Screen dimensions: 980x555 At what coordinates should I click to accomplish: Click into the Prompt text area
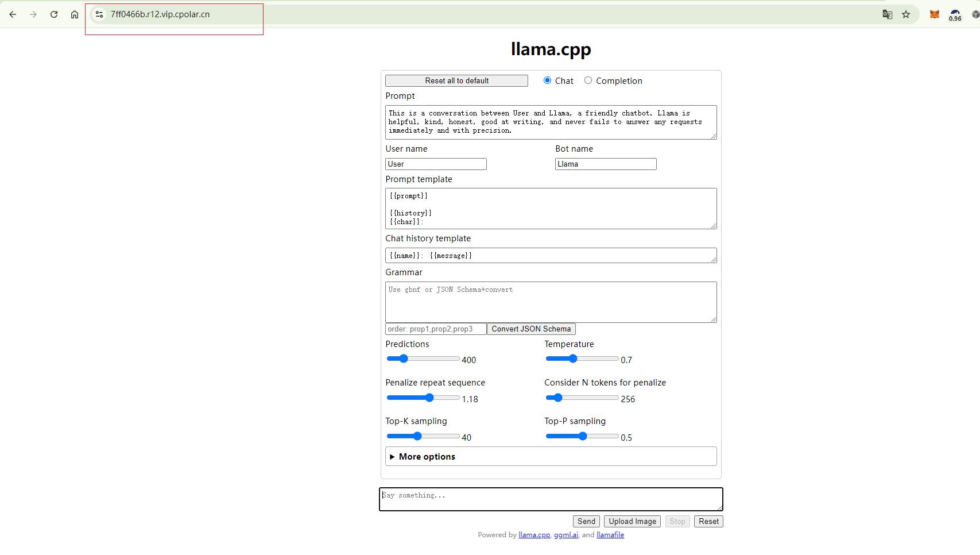click(x=551, y=122)
